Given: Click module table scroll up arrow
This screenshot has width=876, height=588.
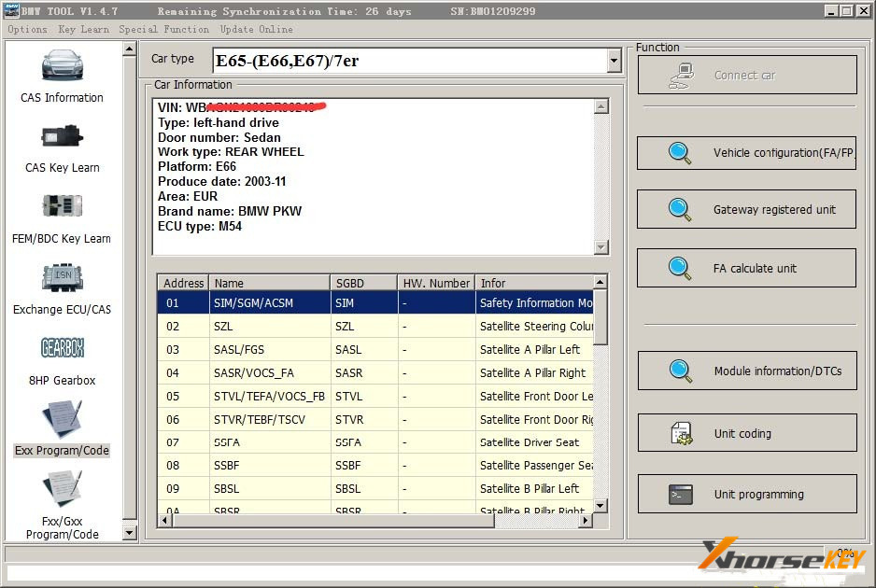Looking at the screenshot, I should (600, 282).
